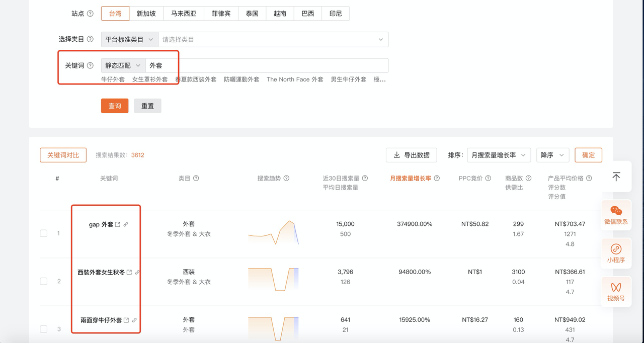Viewport: 644px width, 343px height.
Task: Click search results count 3612
Action: [x=138, y=155]
